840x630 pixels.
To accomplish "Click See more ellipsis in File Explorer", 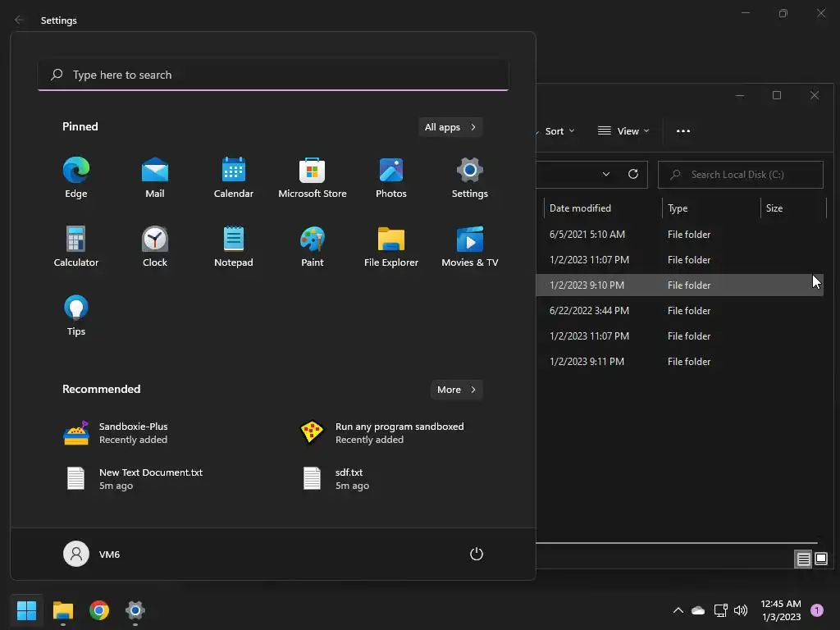I will (683, 131).
